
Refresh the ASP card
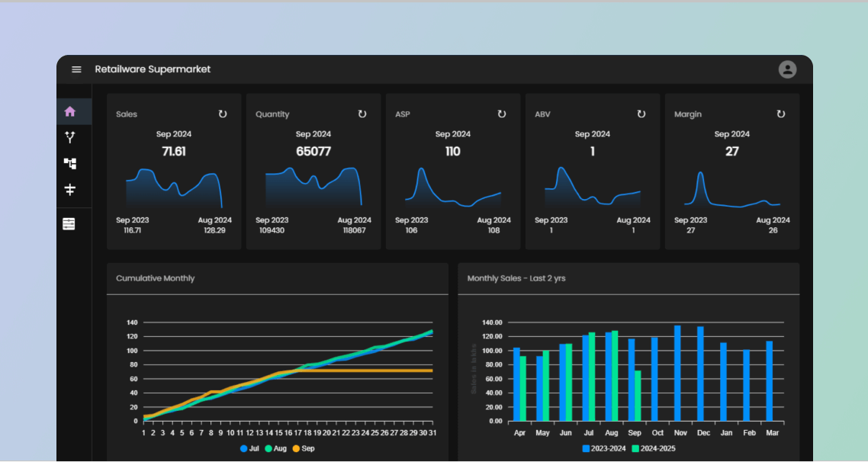[x=502, y=114]
